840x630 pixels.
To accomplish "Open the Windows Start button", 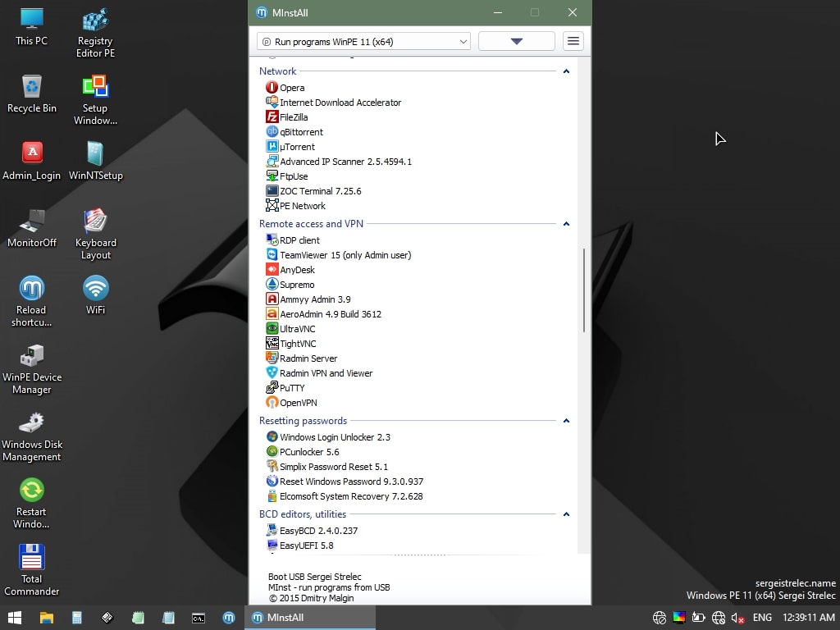I will (15, 618).
